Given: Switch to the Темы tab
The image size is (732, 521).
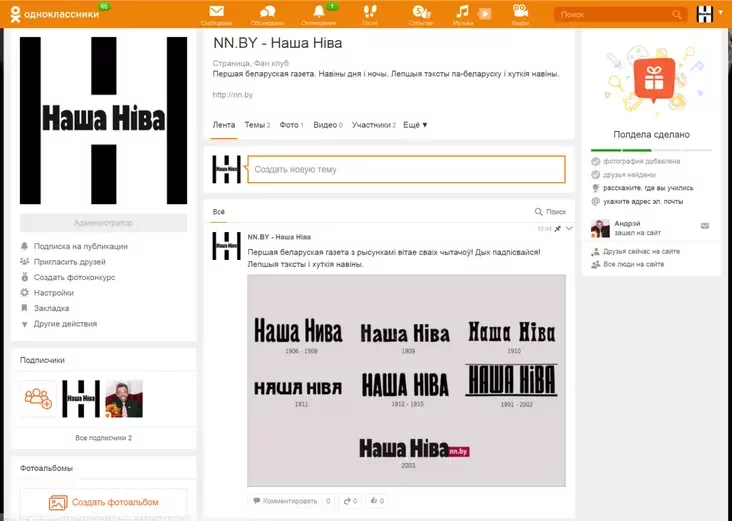Looking at the screenshot, I should 257,125.
